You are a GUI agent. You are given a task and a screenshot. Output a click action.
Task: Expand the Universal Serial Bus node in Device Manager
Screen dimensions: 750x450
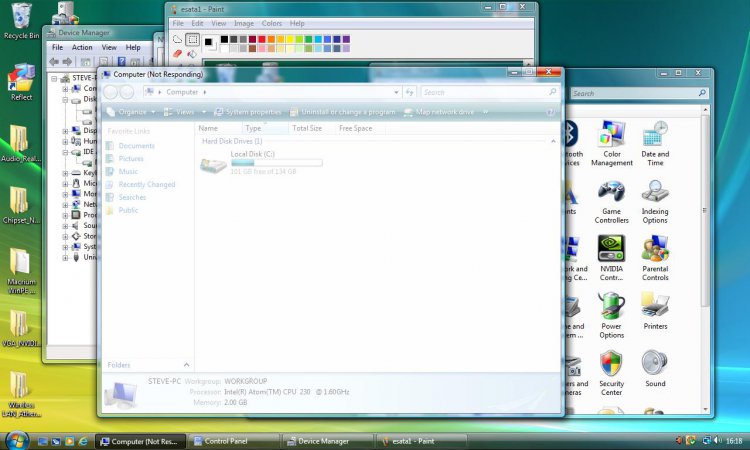65,257
